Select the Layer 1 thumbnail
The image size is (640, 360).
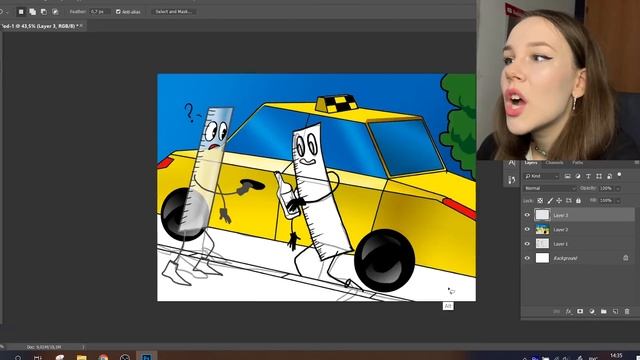click(x=542, y=244)
